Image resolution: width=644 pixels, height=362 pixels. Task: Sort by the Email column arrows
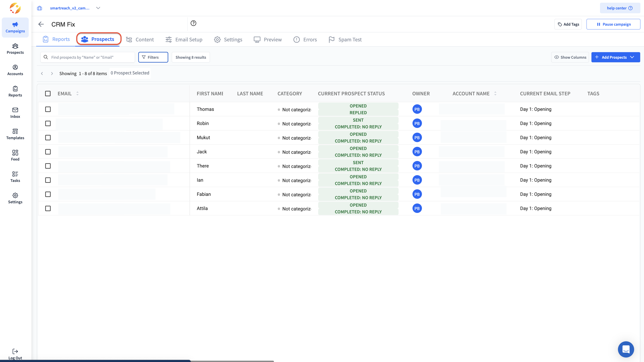click(x=77, y=93)
